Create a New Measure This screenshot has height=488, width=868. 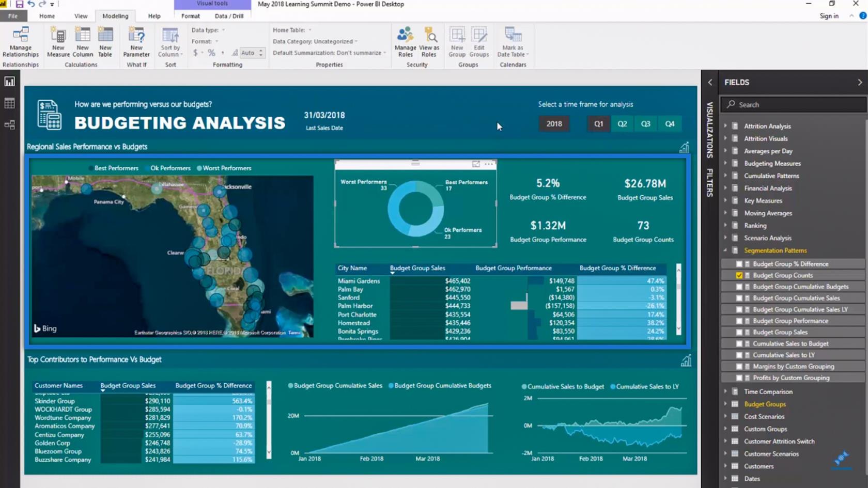58,42
